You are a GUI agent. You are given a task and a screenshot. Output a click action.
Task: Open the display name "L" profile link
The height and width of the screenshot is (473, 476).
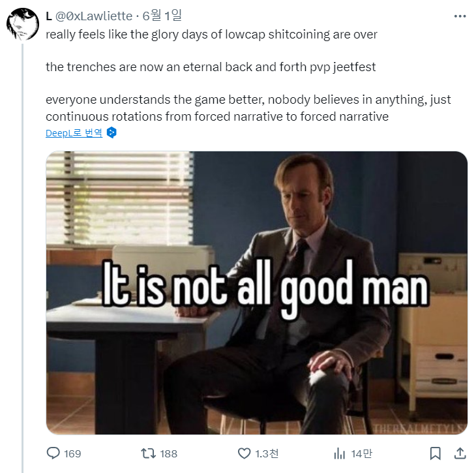(49, 16)
